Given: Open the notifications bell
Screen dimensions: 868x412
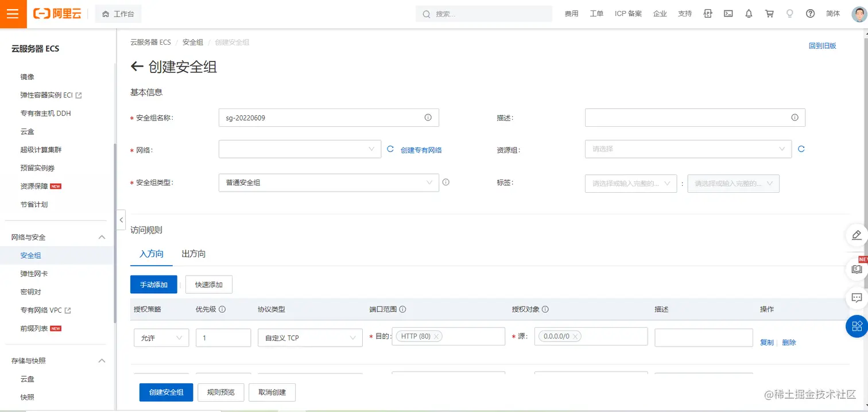Looking at the screenshot, I should tap(749, 14).
